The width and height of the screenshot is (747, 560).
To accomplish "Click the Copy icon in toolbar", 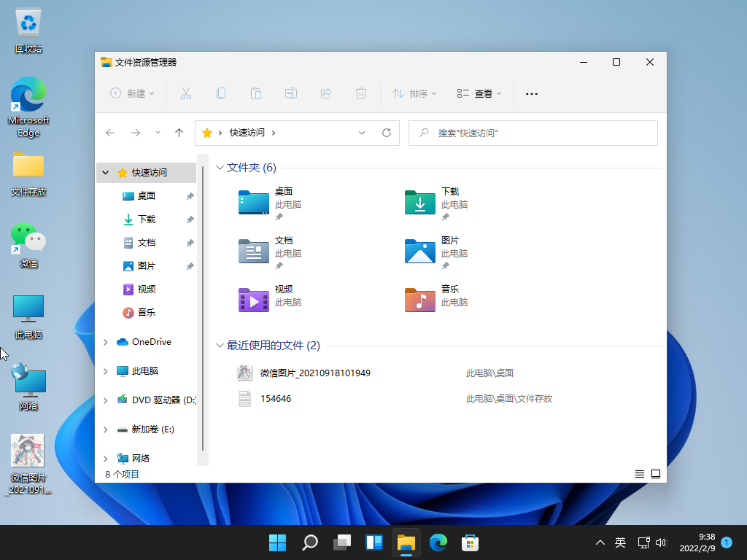I will coord(220,93).
